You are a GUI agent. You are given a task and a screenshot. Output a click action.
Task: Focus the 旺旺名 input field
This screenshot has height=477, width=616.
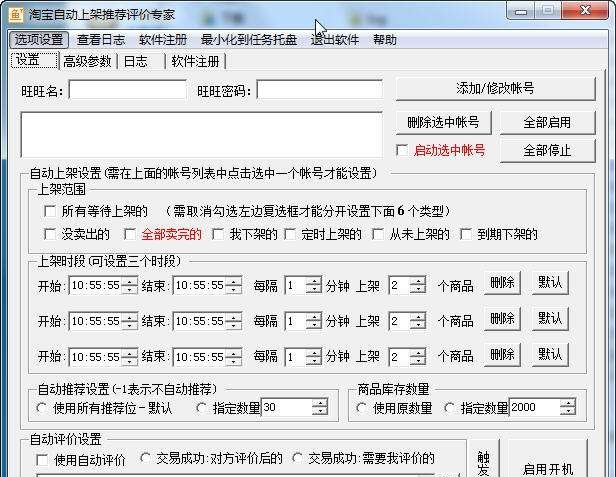[127, 90]
